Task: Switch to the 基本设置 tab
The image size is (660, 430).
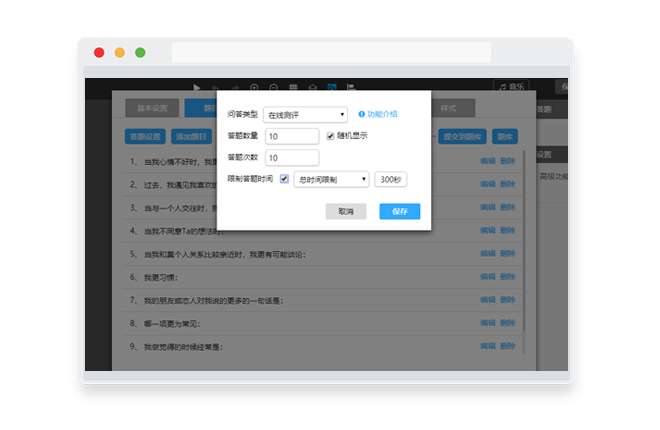Action: coord(152,108)
